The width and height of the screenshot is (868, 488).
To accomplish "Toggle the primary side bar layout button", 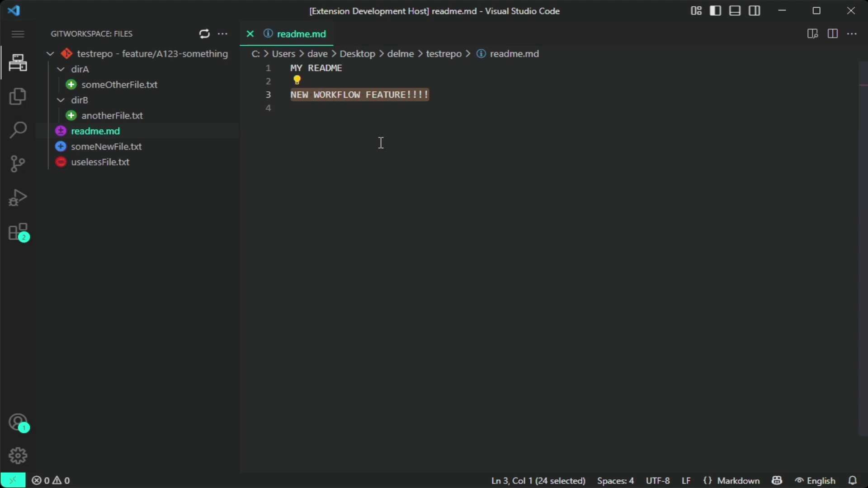I will coord(715,11).
